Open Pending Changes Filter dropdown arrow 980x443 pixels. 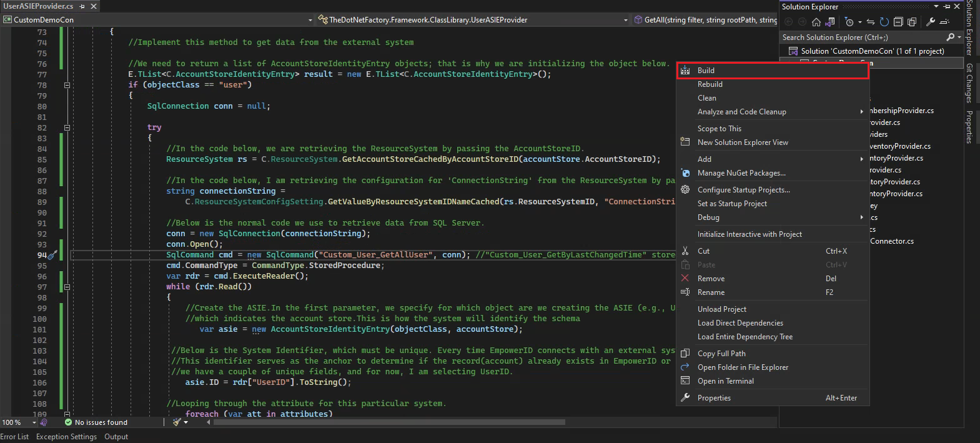[x=860, y=22]
